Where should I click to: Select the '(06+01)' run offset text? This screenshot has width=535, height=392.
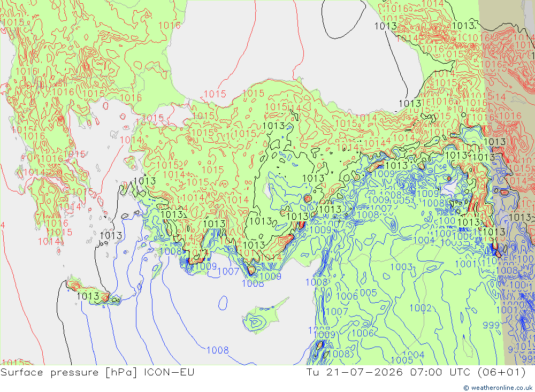[x=503, y=372]
